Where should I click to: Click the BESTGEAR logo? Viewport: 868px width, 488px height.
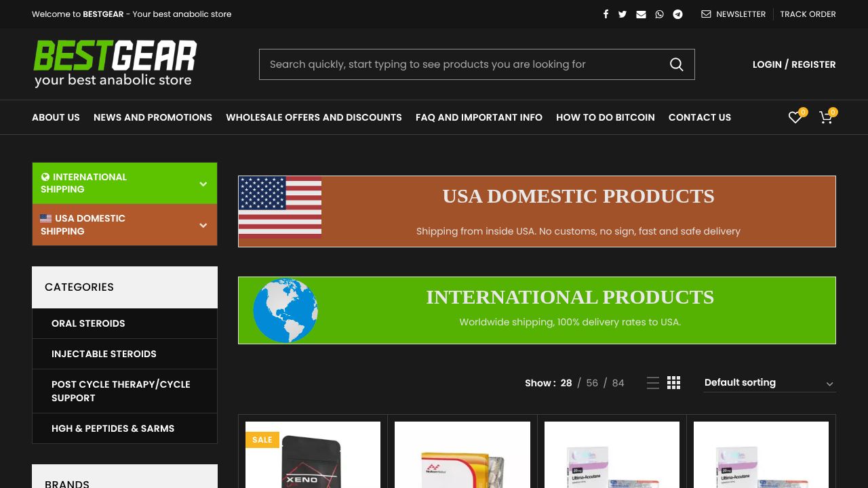(x=115, y=63)
